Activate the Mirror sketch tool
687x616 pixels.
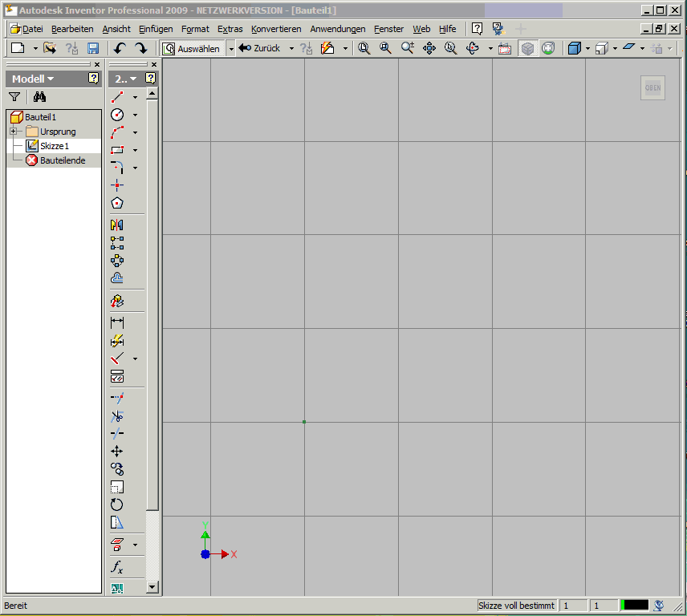click(117, 225)
